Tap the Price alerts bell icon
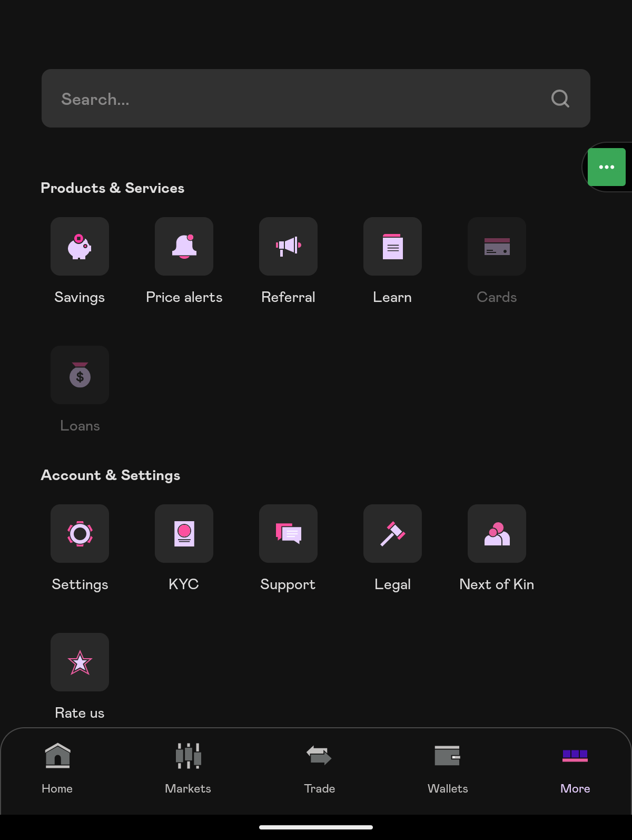This screenshot has height=840, width=632. (x=184, y=246)
